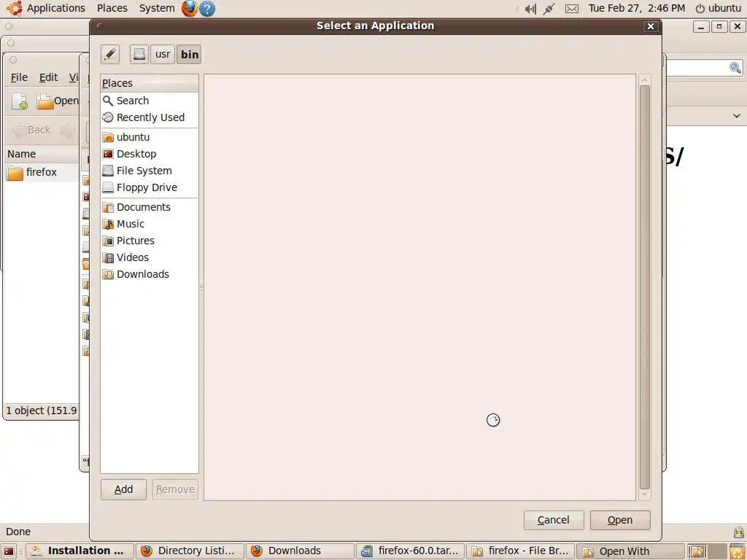Click the scrollbar down arrow

coord(645,494)
